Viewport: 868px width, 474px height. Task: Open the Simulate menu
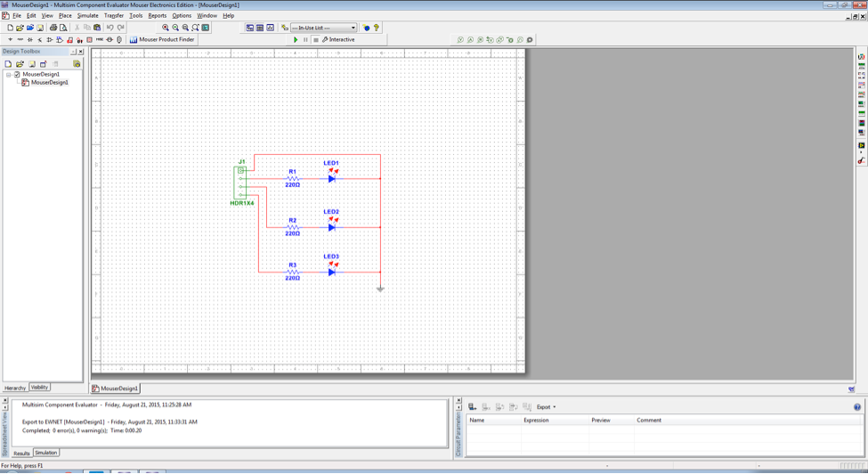coord(87,16)
